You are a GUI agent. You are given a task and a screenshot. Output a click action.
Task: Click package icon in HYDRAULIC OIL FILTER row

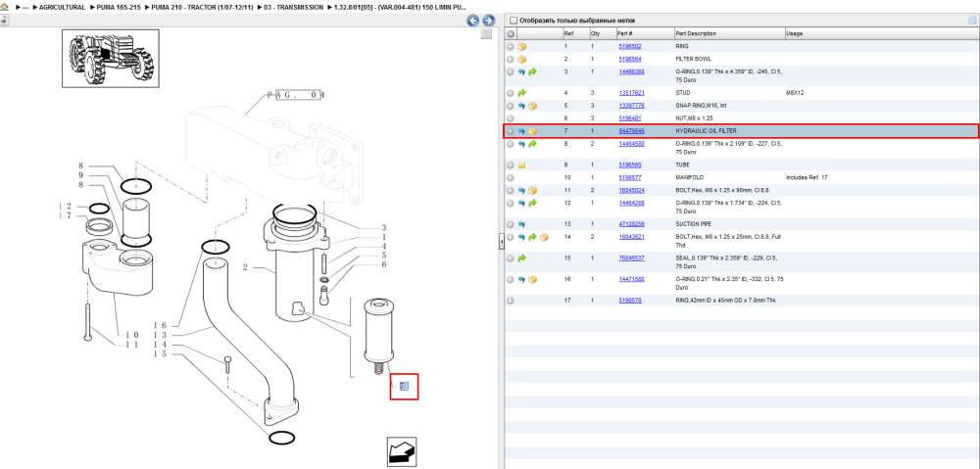(532, 131)
